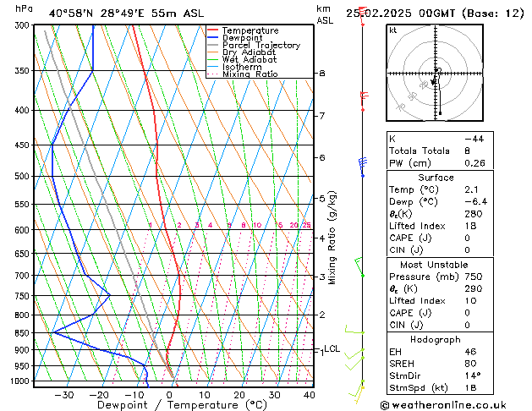Viewport: 532px width, 411px height.
Task: Click the red temperature curve at 700 hPa
Action: (x=178, y=275)
